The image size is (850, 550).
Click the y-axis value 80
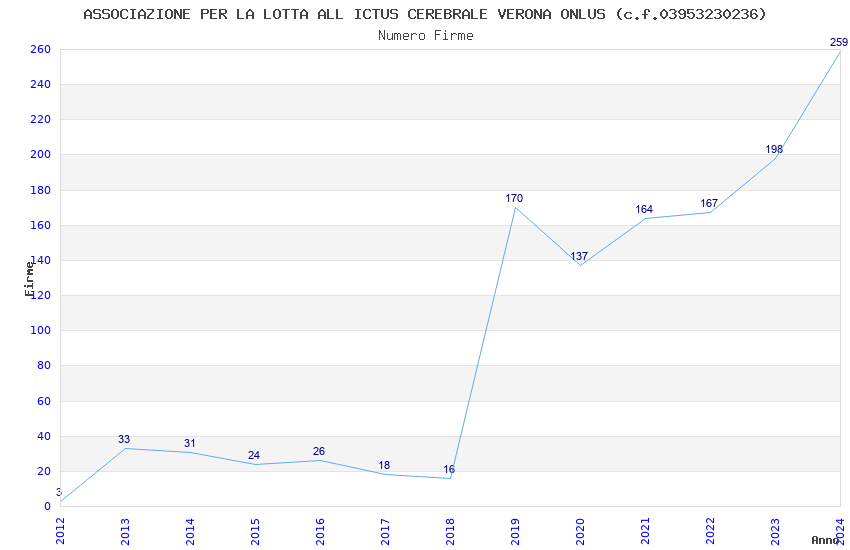[x=43, y=365]
